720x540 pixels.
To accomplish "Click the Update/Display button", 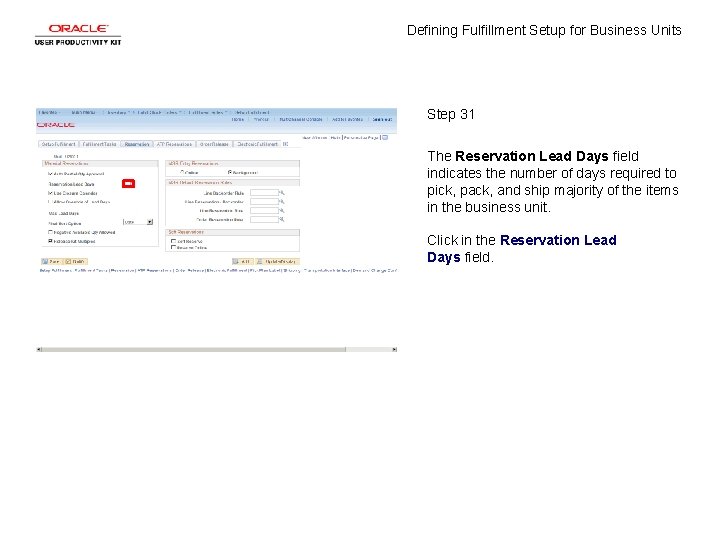I will coord(276,261).
